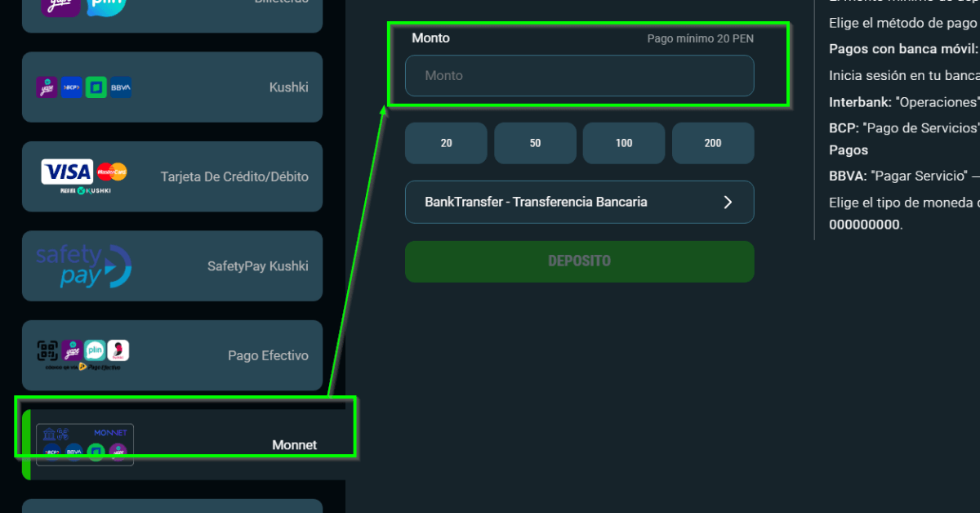Click the Monnet payment logo card
This screenshot has width=980, height=513.
click(x=85, y=444)
